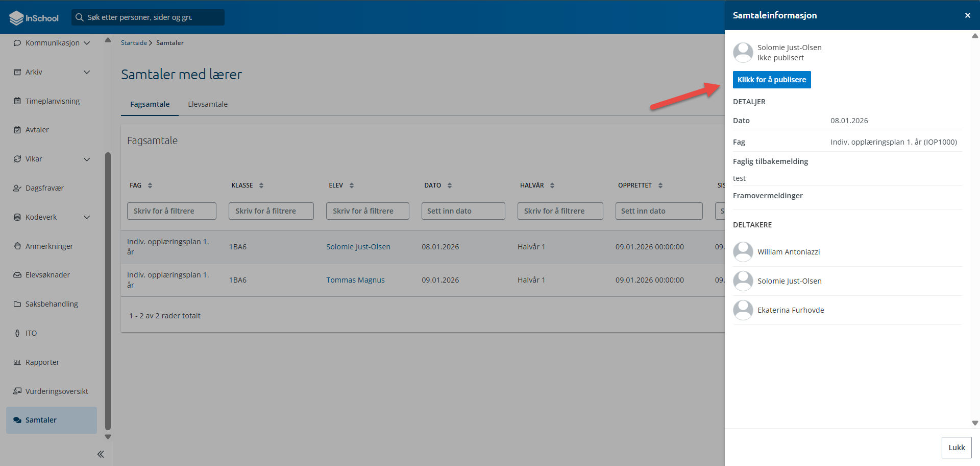Click the Timeplanvisning calendar icon
This screenshot has height=466, width=980.
coord(17,101)
